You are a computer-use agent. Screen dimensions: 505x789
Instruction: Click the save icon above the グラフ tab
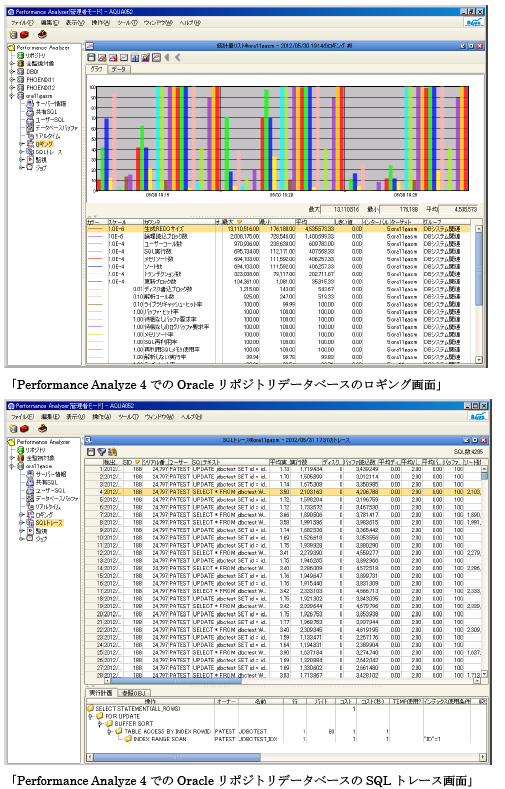pos(91,57)
